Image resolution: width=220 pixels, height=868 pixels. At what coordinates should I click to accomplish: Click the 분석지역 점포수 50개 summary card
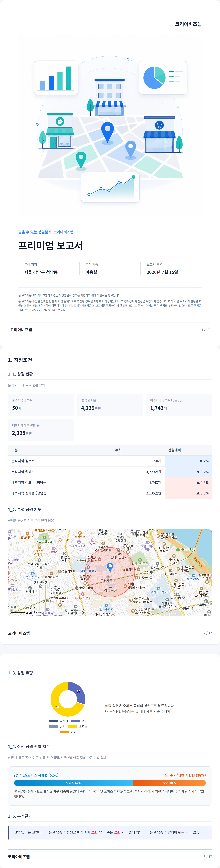point(41,405)
